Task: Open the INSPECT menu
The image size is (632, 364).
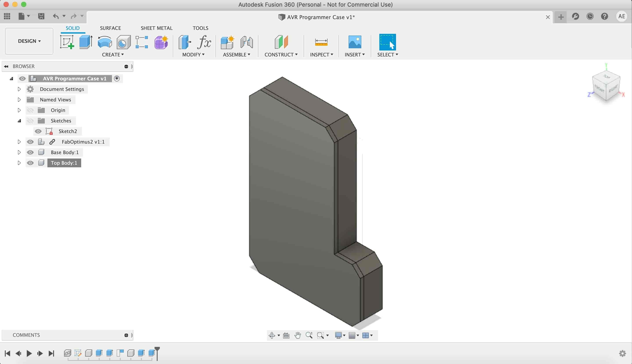Action: 321,54
